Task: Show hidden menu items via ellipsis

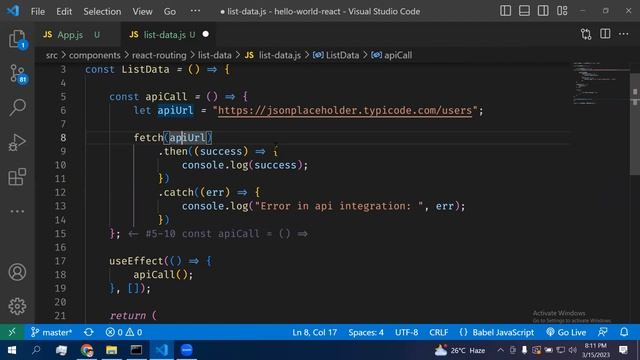Action: [x=195, y=11]
